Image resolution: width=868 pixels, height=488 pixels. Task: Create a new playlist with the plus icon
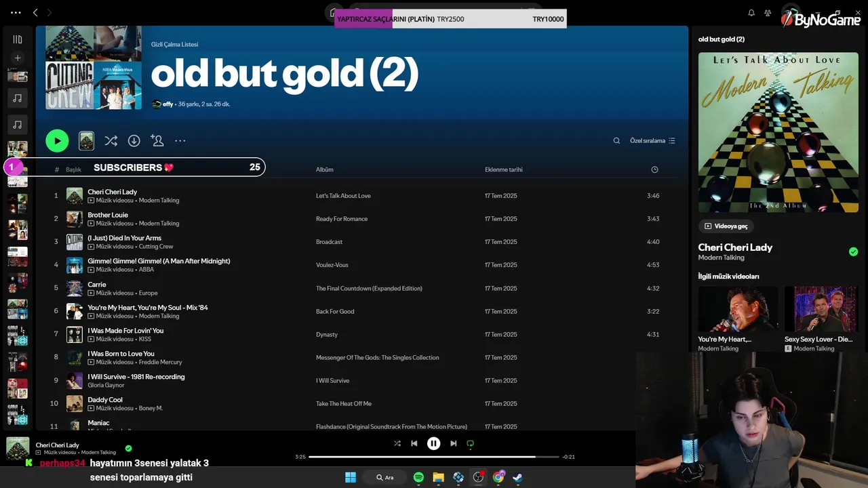18,58
